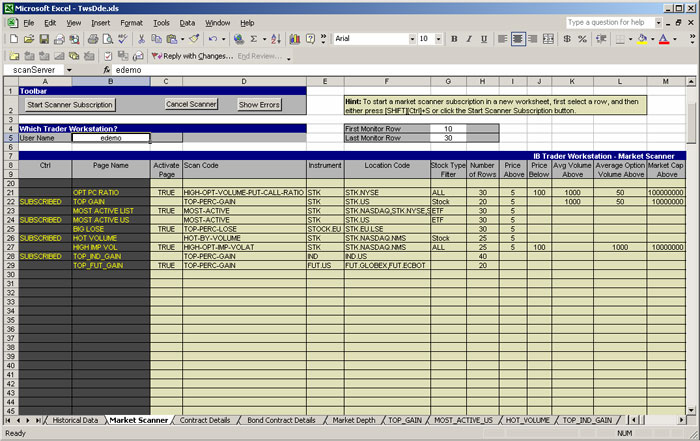Open the Insert menu
Screen dimensions: 700x441
100,23
